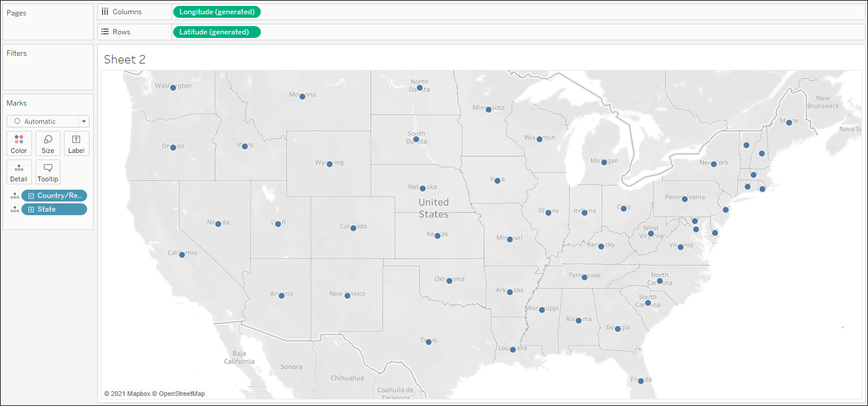Screen dimensions: 868x406
Task: Select the Ohio state mark
Action: (624, 208)
